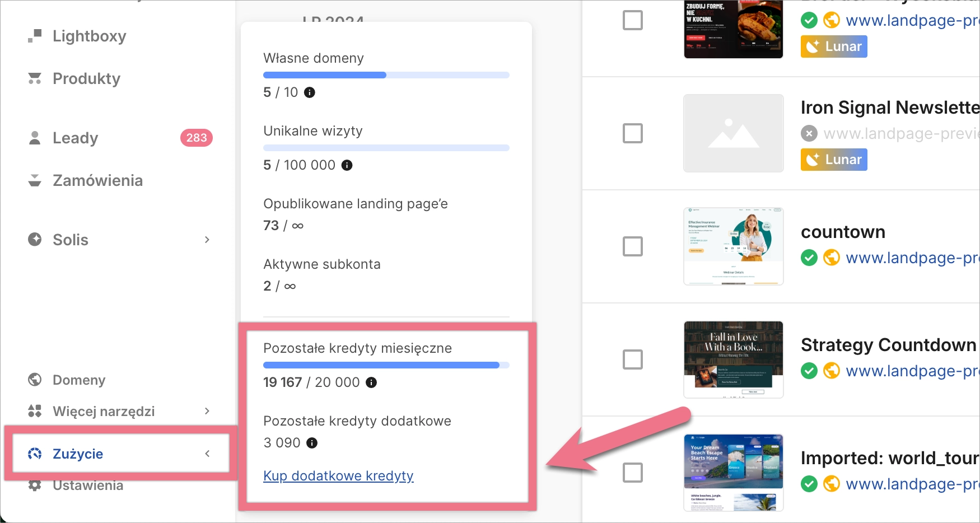Viewport: 980px width, 523px height.
Task: Show info for additional credits 3 090
Action: point(312,443)
